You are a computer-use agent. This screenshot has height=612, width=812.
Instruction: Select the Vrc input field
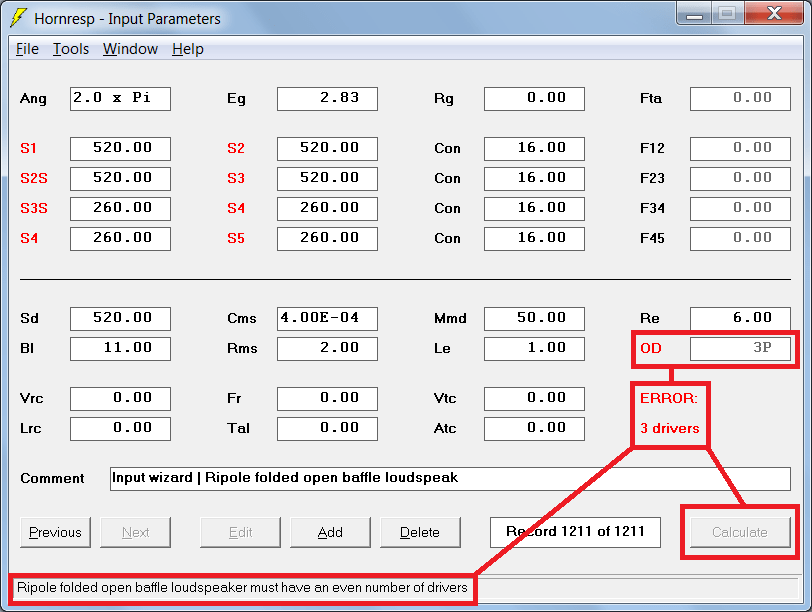[120, 399]
